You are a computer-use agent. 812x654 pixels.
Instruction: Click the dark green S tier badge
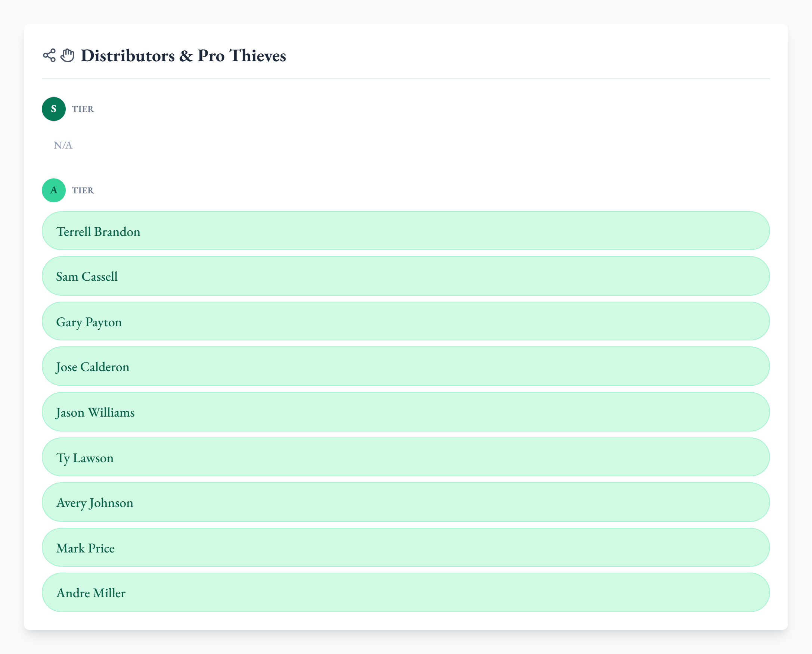click(53, 109)
